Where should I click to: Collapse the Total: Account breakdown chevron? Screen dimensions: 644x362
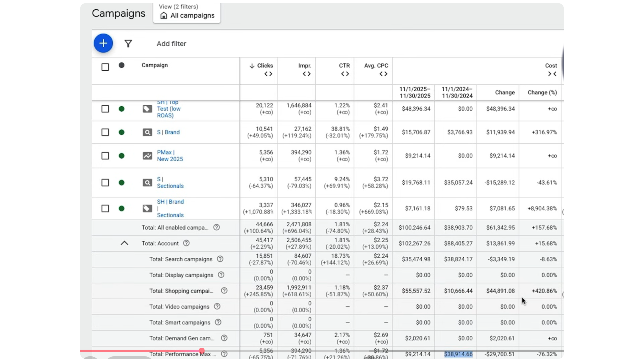point(124,243)
